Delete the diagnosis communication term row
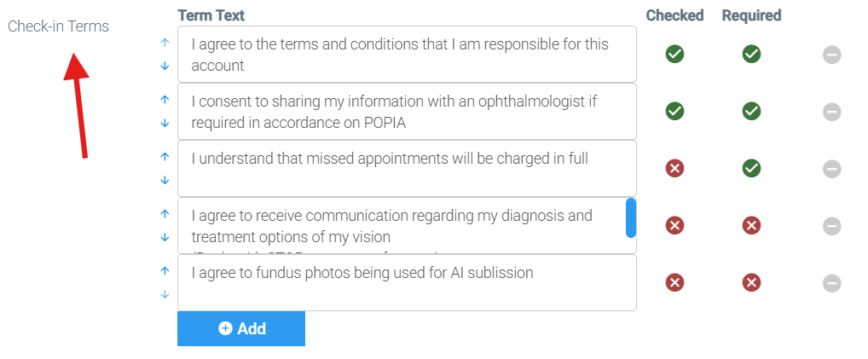 click(x=831, y=226)
